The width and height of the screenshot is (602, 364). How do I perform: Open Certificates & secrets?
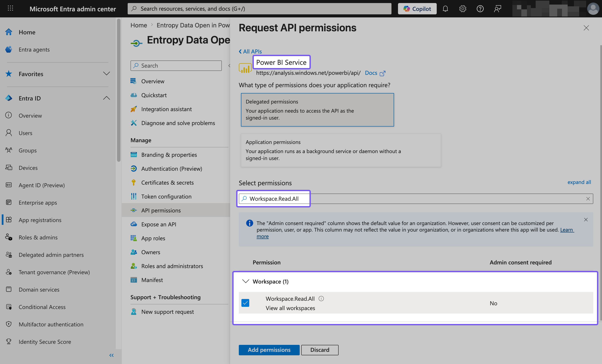[x=167, y=182]
